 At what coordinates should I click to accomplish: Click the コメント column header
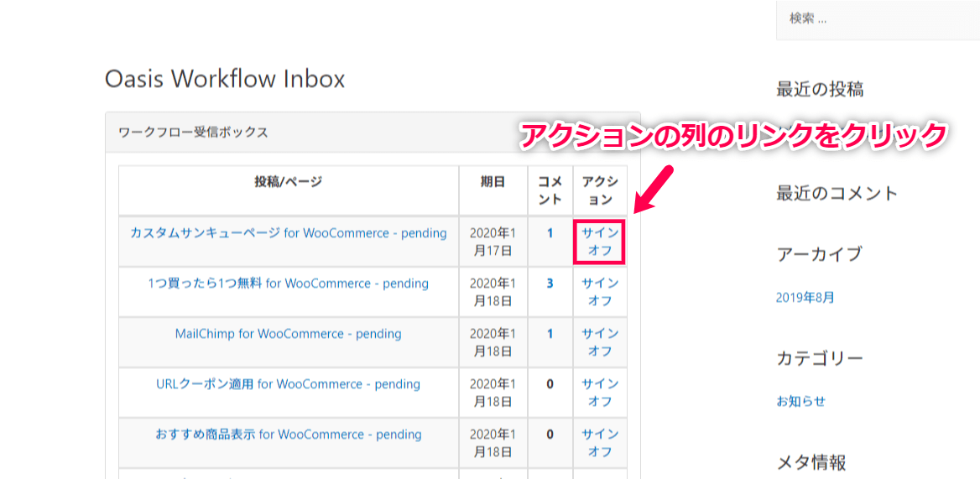point(550,190)
